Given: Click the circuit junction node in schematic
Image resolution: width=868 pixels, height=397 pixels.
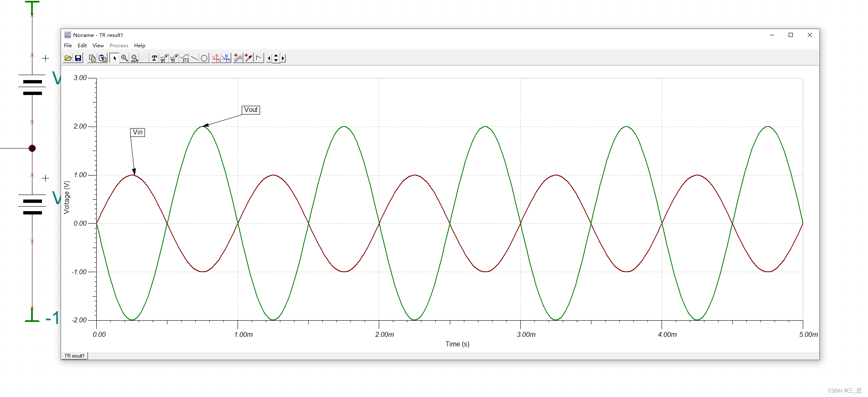Looking at the screenshot, I should point(32,148).
